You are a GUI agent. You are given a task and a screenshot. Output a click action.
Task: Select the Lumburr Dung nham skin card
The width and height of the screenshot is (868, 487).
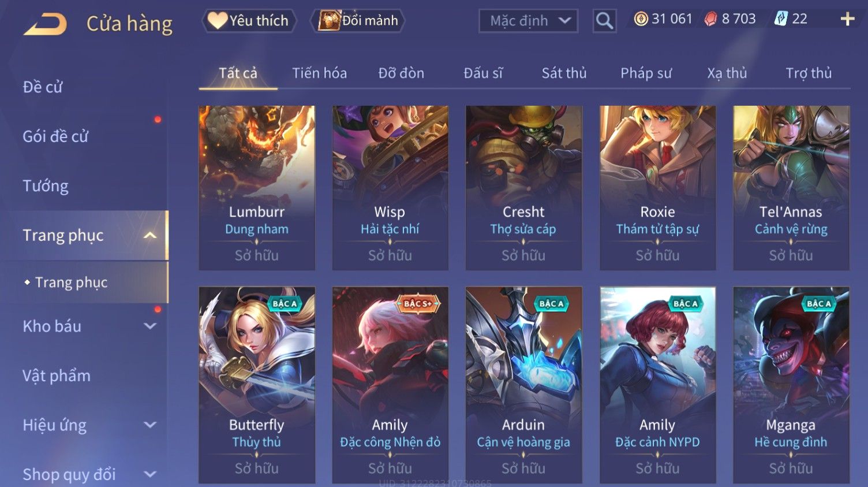257,188
